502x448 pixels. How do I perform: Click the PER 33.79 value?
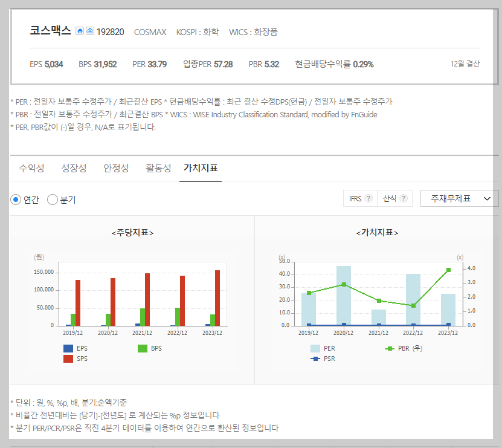(x=157, y=64)
